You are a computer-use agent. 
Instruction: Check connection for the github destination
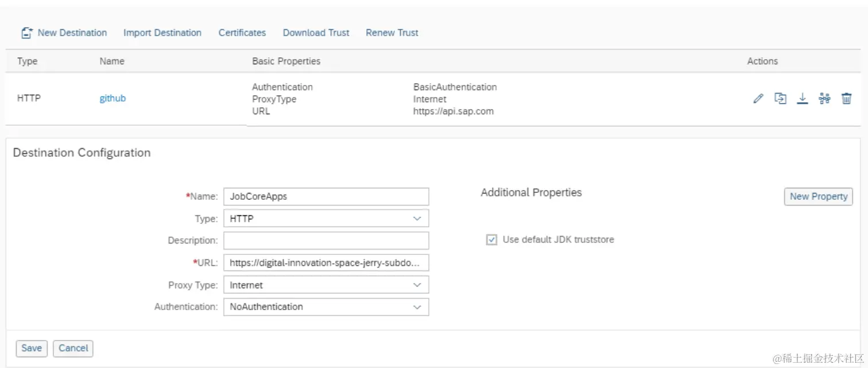click(x=824, y=99)
